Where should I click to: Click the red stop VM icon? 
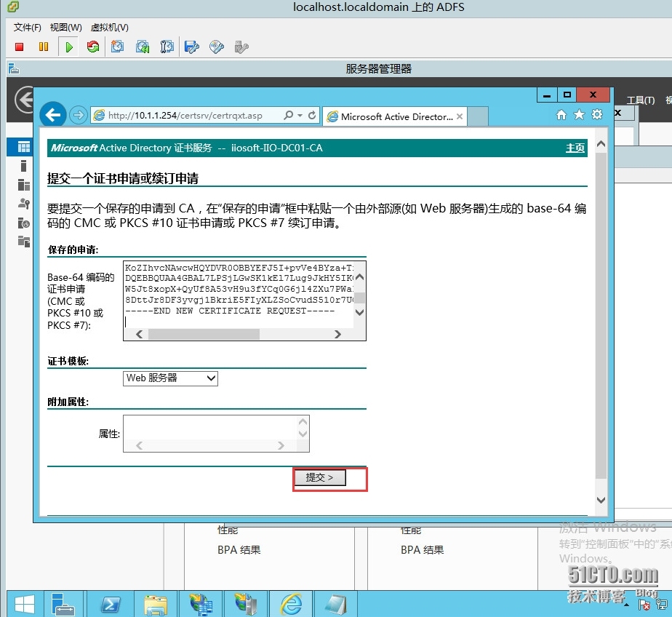pos(19,47)
